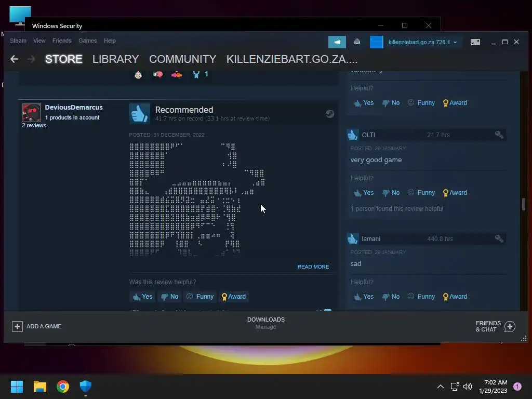Switch to the LIBRARY tab
532x399 pixels.
click(x=115, y=59)
